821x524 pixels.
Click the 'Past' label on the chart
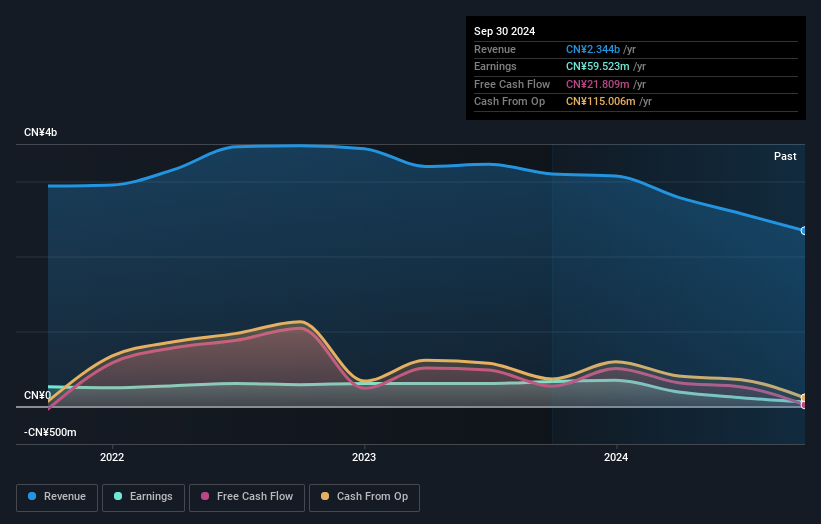click(x=785, y=157)
